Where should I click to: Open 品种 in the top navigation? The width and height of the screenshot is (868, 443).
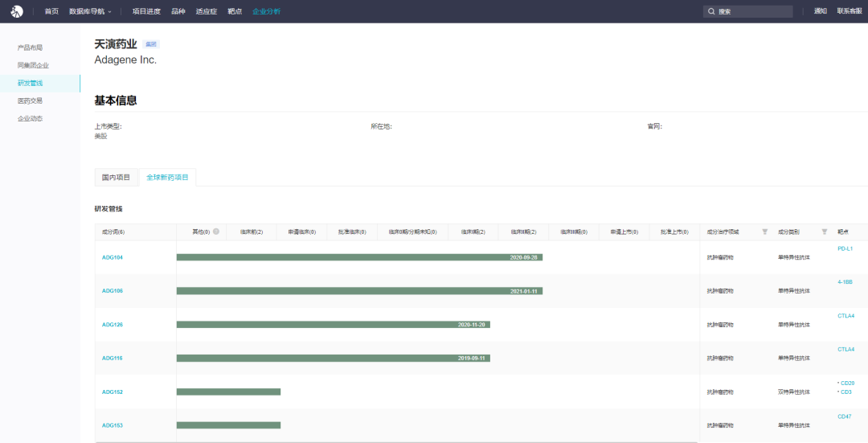[178, 11]
